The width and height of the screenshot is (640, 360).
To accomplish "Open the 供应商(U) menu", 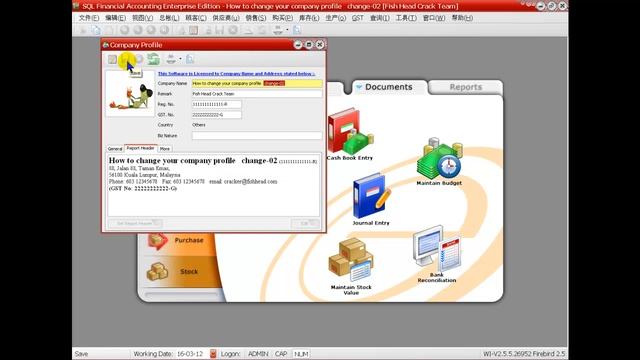I will pos(226,18).
